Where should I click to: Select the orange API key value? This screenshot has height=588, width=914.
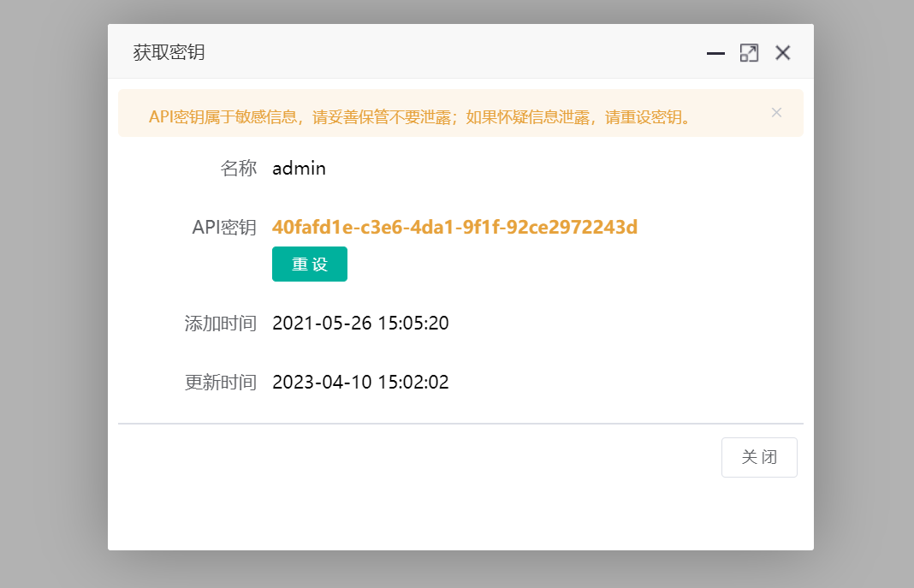coord(454,228)
